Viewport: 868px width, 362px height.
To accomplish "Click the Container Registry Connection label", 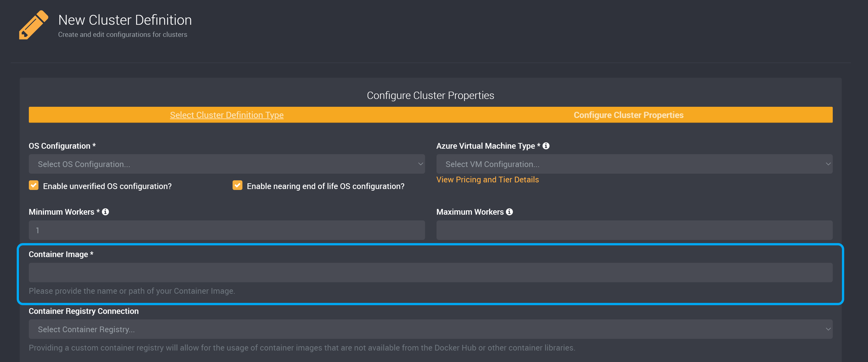I will pos(84,311).
